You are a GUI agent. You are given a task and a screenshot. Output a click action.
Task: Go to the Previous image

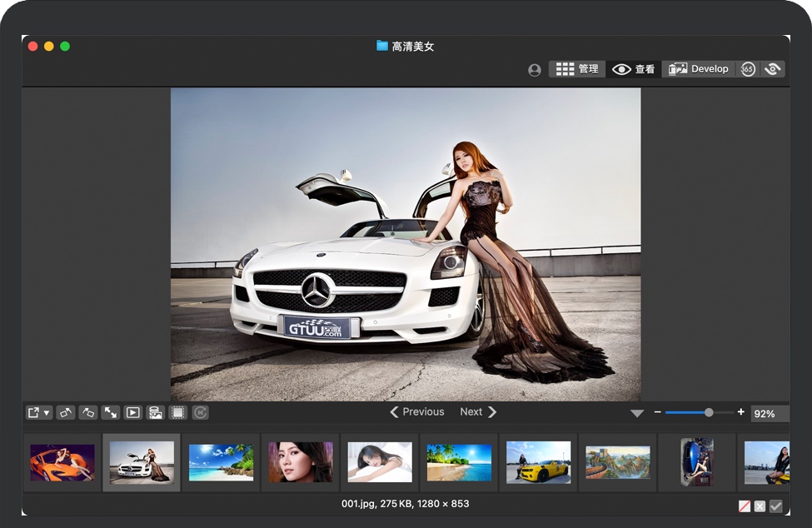click(x=417, y=411)
